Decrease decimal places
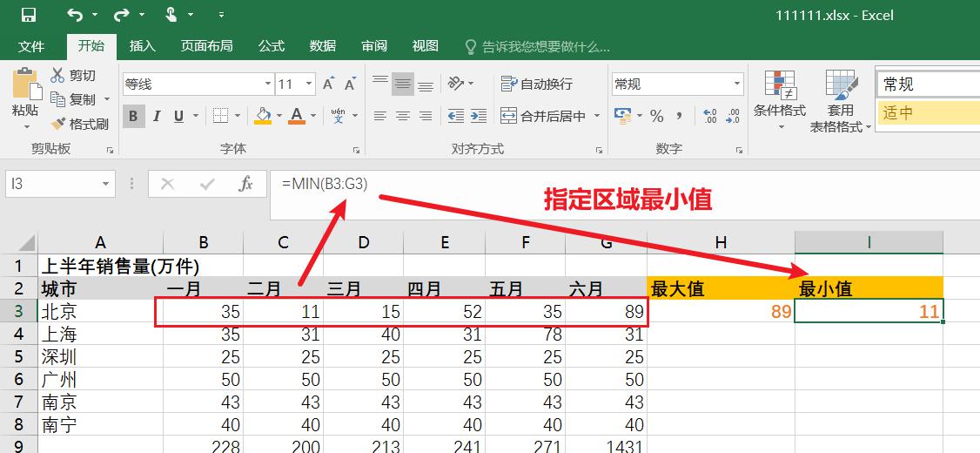The image size is (980, 453). [733, 116]
